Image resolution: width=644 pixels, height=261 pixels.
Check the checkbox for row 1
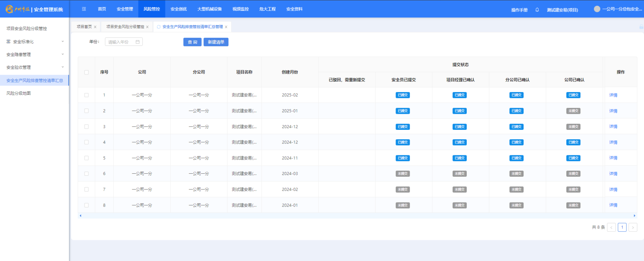[87, 95]
